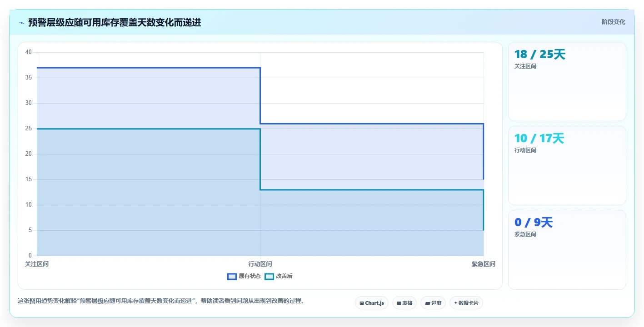Click the chart title 预警层级应随可用库存覆盖天数变化而递进
Screen dimensions: 644x327
click(x=115, y=22)
